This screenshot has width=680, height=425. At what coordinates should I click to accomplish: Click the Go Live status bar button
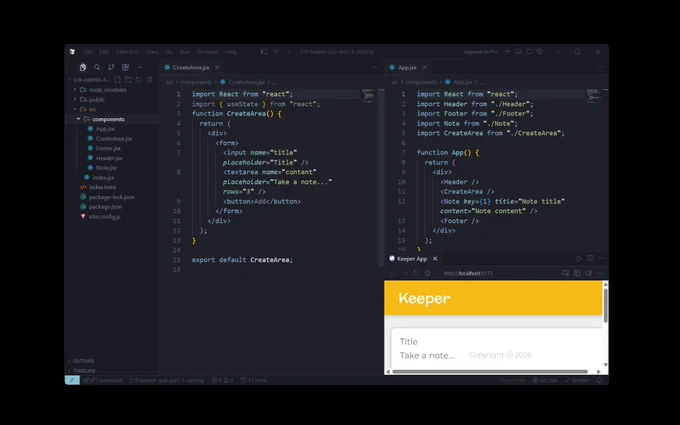545,380
